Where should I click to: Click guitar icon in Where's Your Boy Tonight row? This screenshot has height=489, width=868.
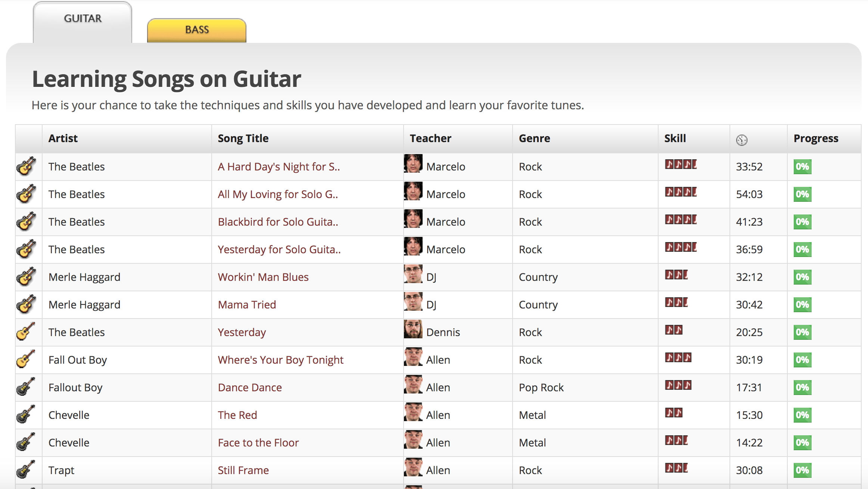pyautogui.click(x=26, y=359)
